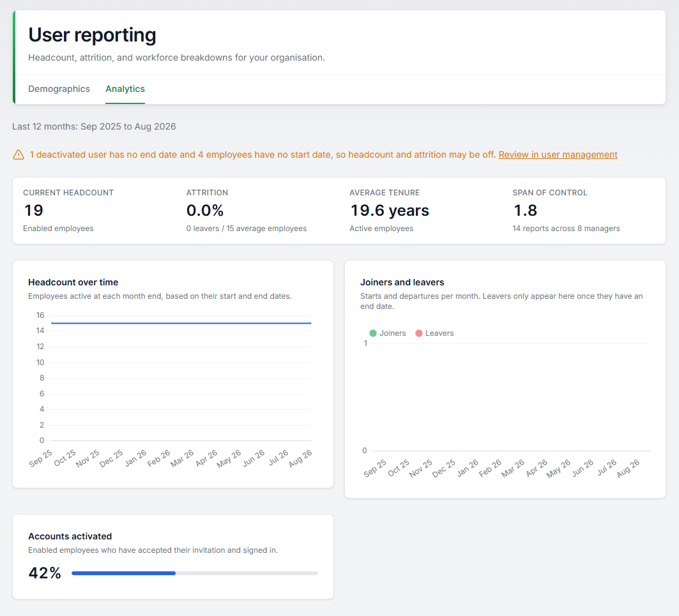Toggle the green Joiners legend dot
Screen dimensions: 679x616
pos(373,333)
